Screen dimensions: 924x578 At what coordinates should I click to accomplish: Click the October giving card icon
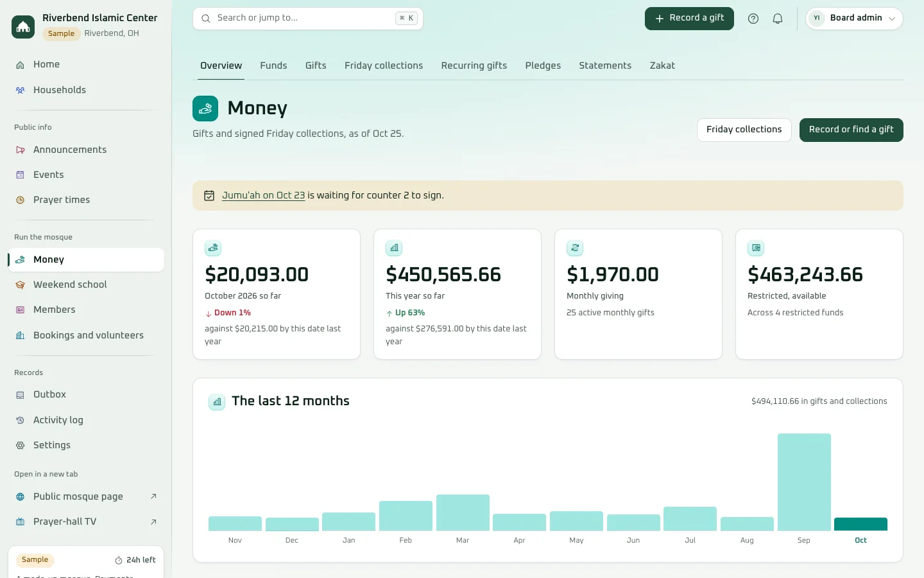[x=213, y=248]
